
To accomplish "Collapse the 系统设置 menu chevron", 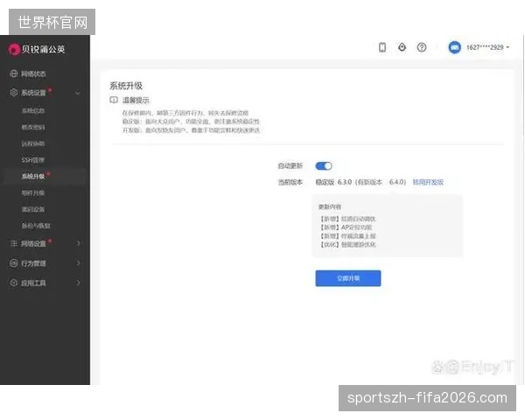I will pyautogui.click(x=78, y=93).
